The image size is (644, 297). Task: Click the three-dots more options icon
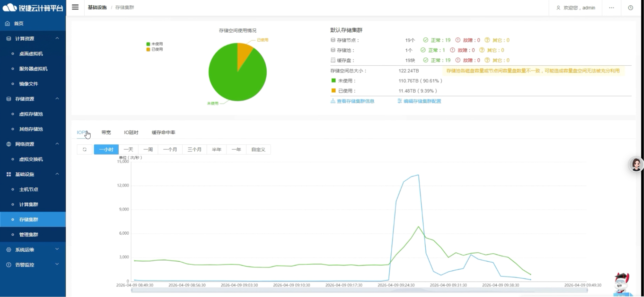click(x=611, y=8)
